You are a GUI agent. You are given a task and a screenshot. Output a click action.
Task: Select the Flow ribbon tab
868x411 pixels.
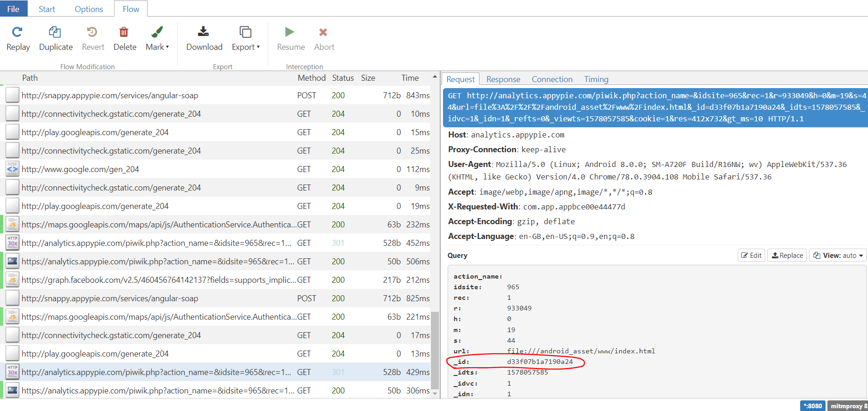[x=131, y=9]
